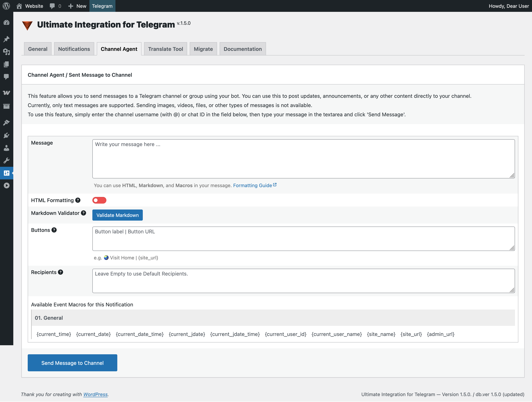Select the Channel Agent tab

119,49
